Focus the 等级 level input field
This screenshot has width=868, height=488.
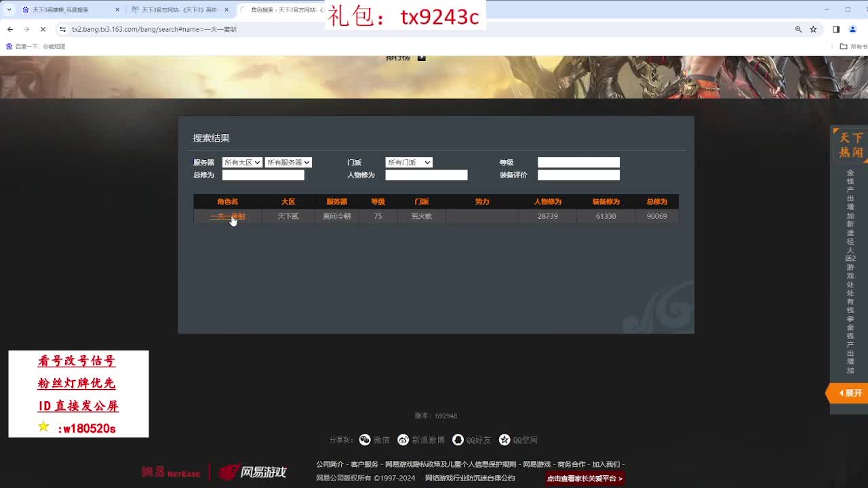pos(578,163)
